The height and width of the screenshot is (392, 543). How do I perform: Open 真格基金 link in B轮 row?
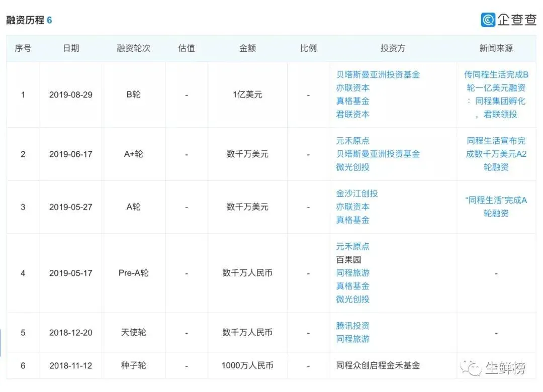point(352,101)
